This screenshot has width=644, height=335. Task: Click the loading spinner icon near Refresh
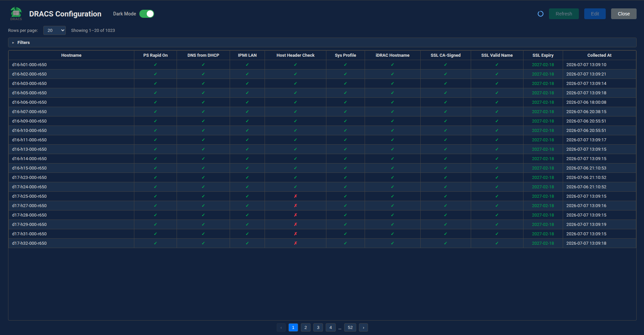(540, 14)
